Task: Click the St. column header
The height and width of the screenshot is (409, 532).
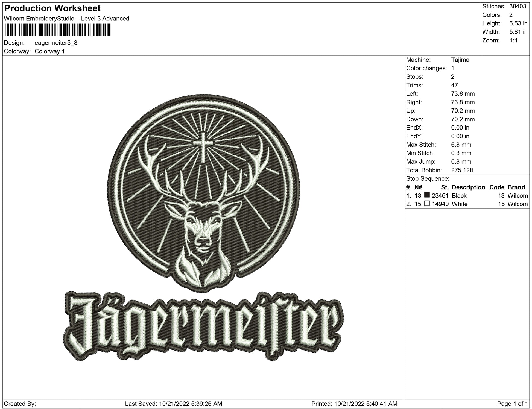Action: click(445, 187)
